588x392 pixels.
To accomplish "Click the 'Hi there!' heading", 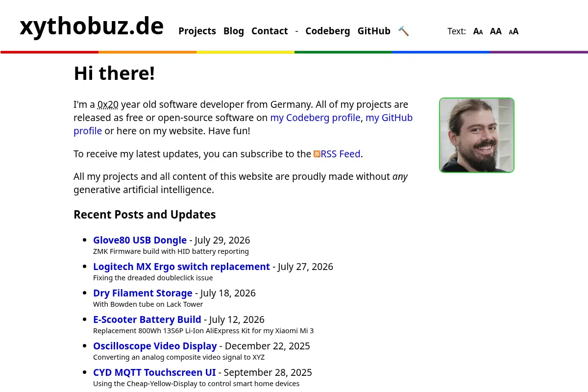I will tap(114, 73).
